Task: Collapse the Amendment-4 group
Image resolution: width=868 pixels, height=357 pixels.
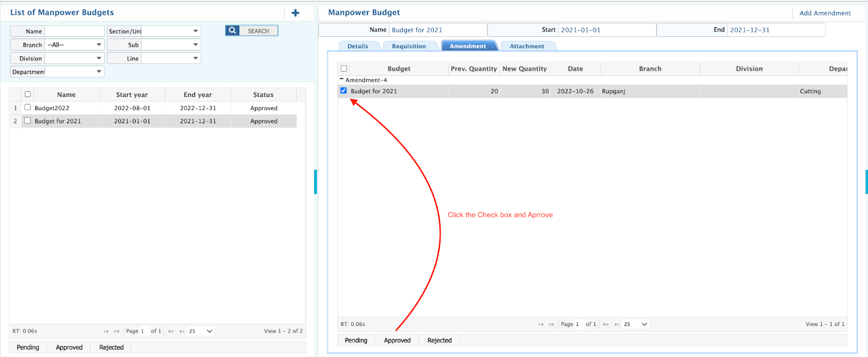Action: coord(342,80)
